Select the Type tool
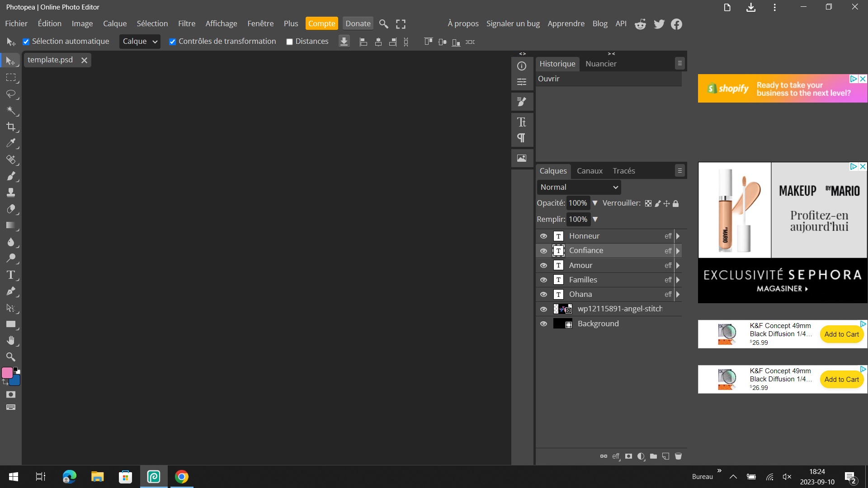Viewport: 868px width, 488px height. 11,275
